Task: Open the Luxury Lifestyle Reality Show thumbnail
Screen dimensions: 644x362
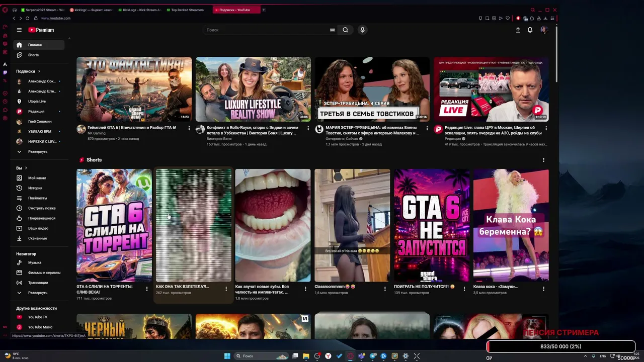Action: click(253, 89)
